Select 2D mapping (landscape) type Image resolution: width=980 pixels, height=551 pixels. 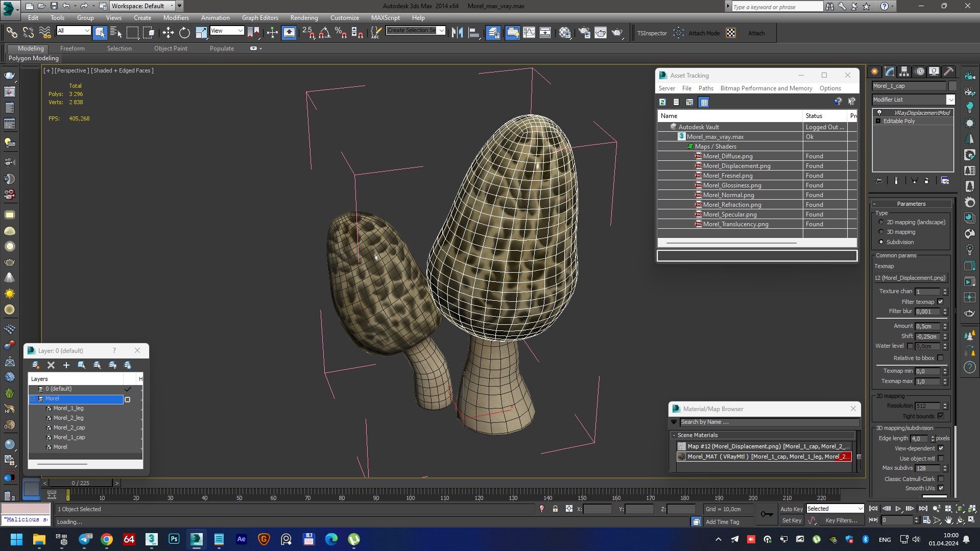[881, 222]
